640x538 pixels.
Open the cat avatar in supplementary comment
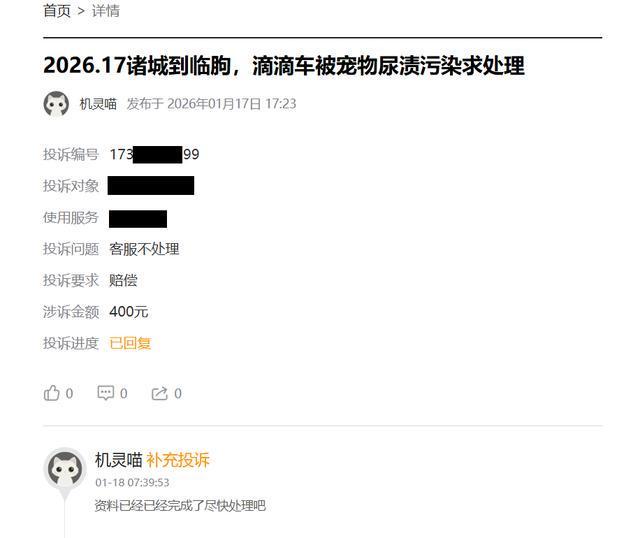click(64, 469)
